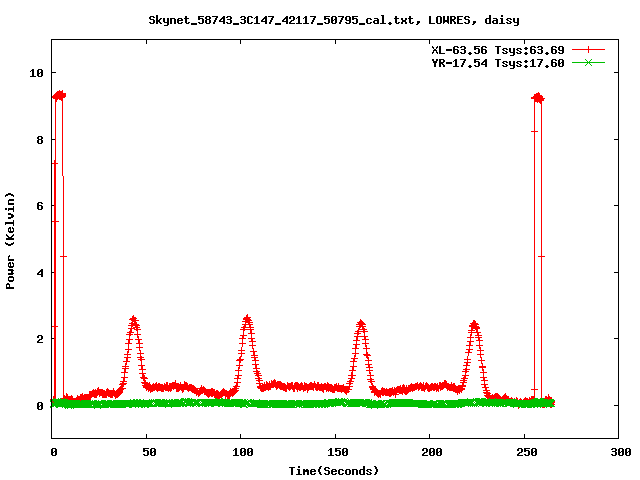Select the YR-17.54 Tsys:17.60 legend entry

[x=498, y=63]
